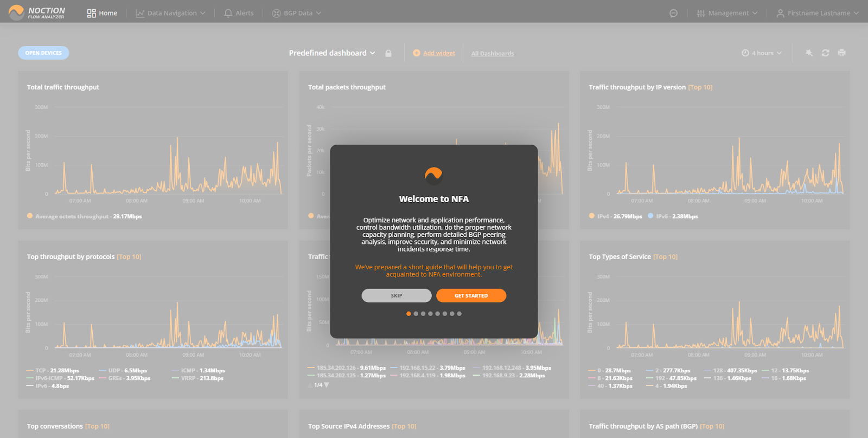Toggle the IPv6 2.38Mbps legend series
The height and width of the screenshot is (438, 868).
(x=673, y=216)
